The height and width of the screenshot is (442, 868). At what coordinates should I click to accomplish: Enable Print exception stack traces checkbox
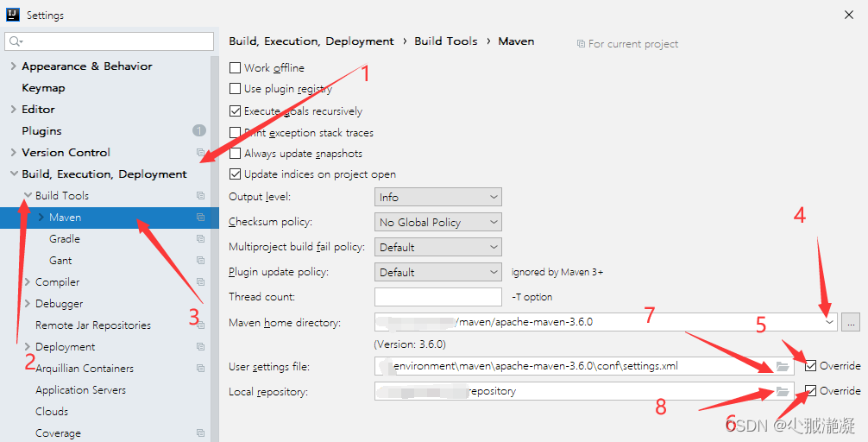coord(235,132)
